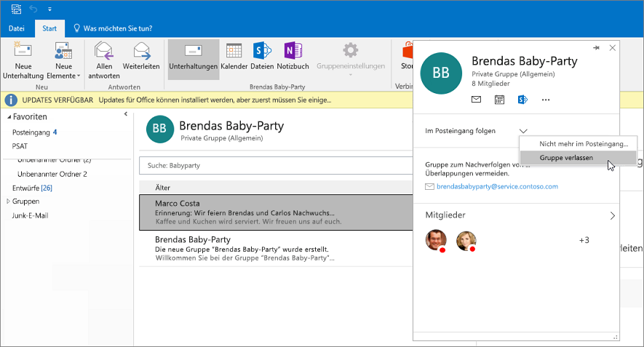Viewport: 644px width, 347px height.
Task: Open Notizbuch OneNote icon
Action: [293, 51]
